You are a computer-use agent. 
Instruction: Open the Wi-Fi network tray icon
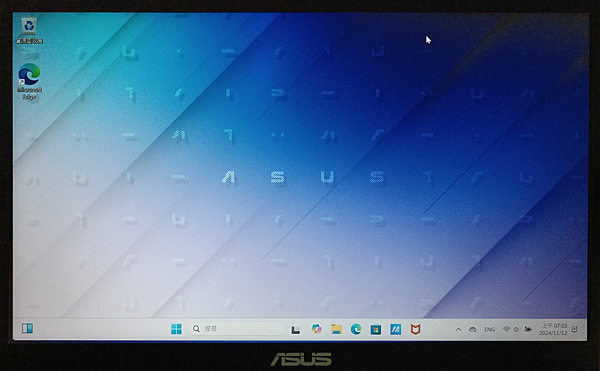[x=506, y=329]
